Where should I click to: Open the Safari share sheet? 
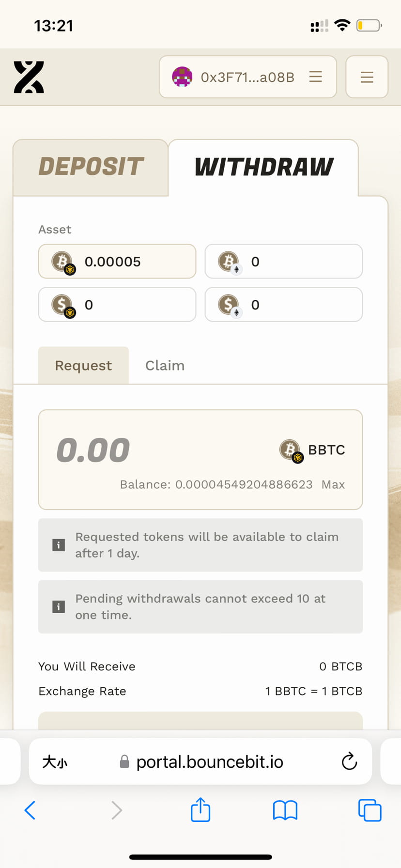coord(200,809)
